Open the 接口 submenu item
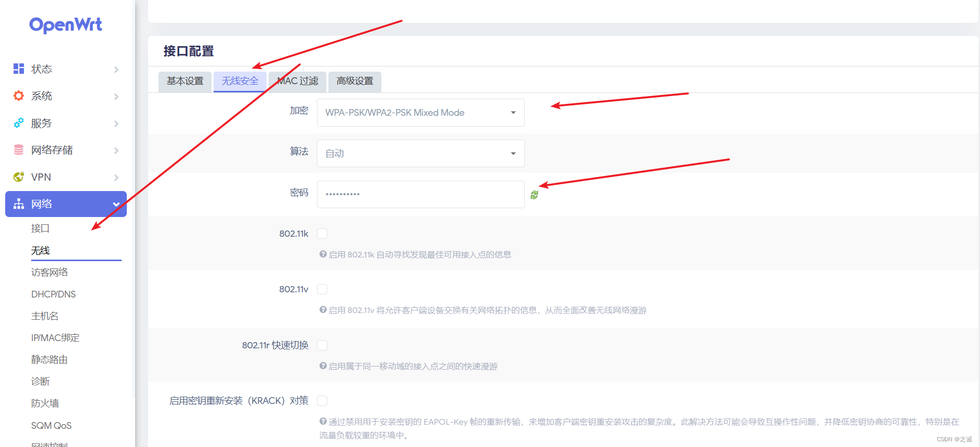The image size is (980, 447). [41, 228]
